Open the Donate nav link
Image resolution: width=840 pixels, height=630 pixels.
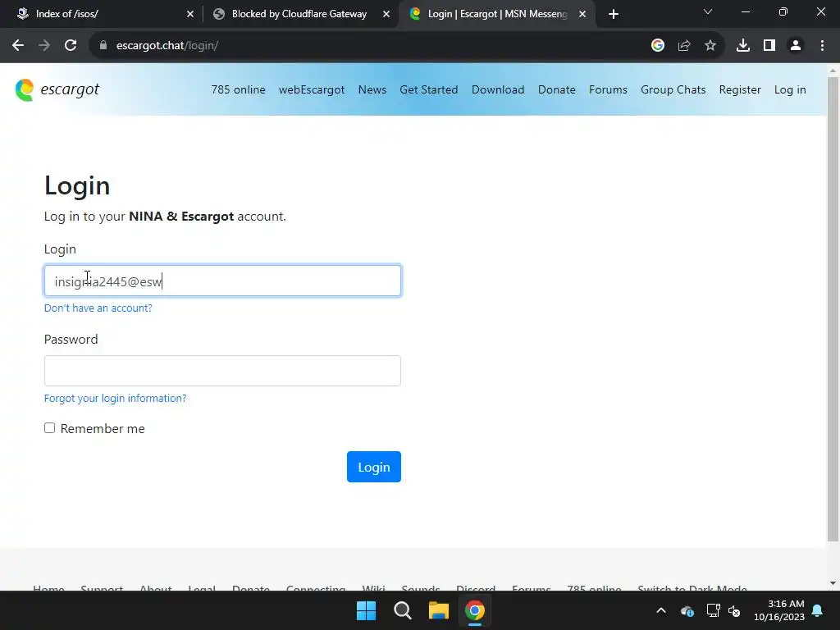pyautogui.click(x=557, y=89)
